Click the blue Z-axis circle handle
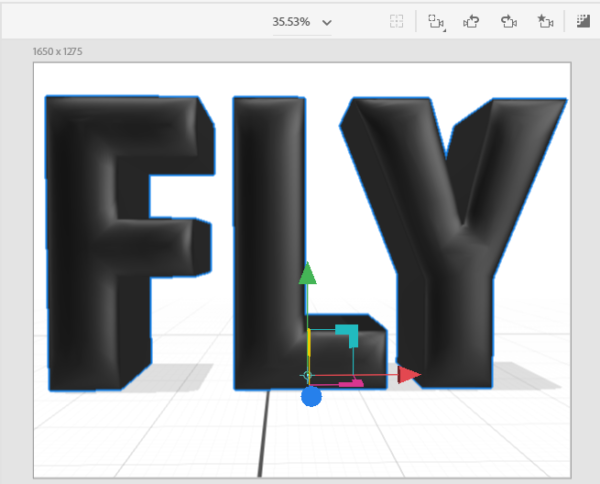 tap(311, 397)
